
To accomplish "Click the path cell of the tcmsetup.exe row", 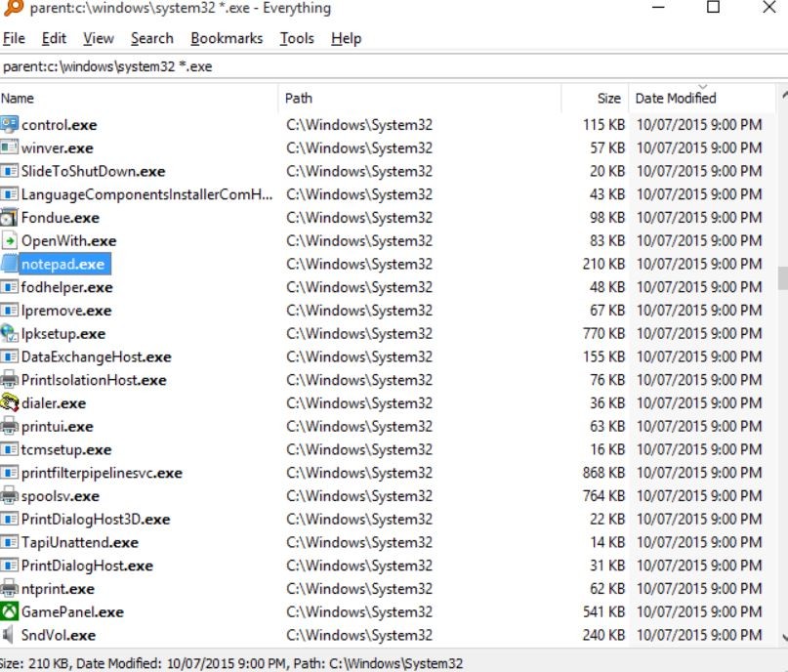I will click(x=359, y=449).
